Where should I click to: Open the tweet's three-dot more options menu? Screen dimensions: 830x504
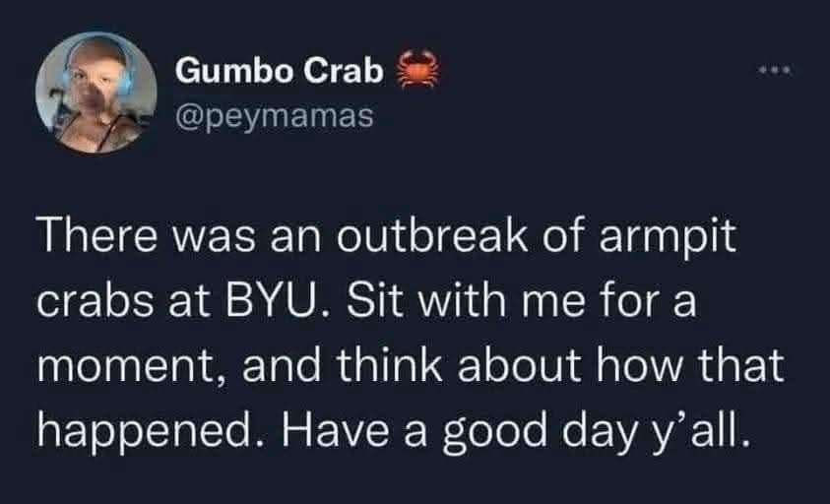775,72
